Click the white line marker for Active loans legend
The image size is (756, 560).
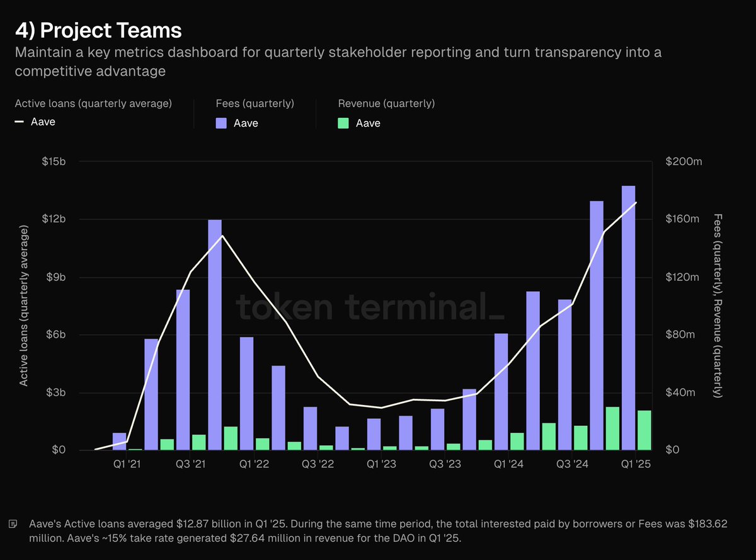[x=20, y=122]
